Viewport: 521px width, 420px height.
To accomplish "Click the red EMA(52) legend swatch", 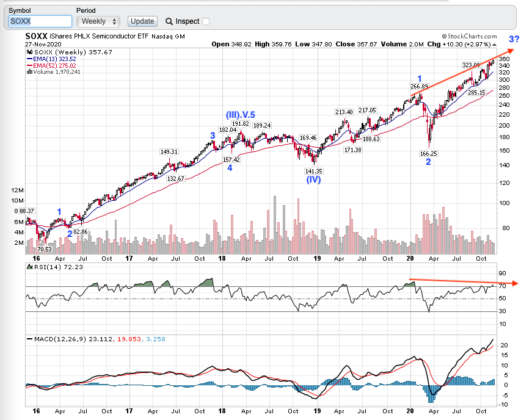I will click(28, 65).
